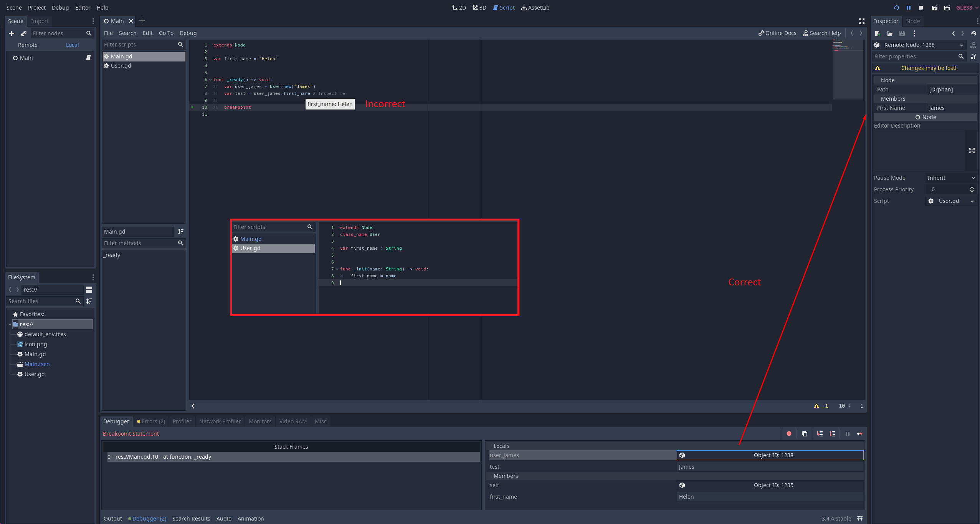Save the currently edited resource
This screenshot has height=524, width=980.
(x=902, y=33)
